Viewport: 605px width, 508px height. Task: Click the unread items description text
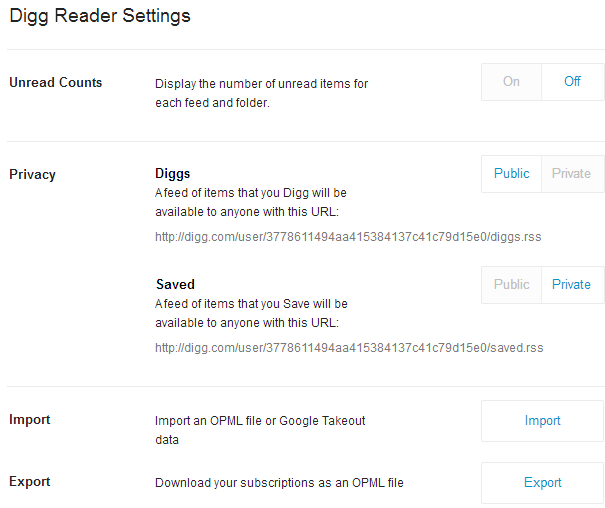pyautogui.click(x=262, y=93)
